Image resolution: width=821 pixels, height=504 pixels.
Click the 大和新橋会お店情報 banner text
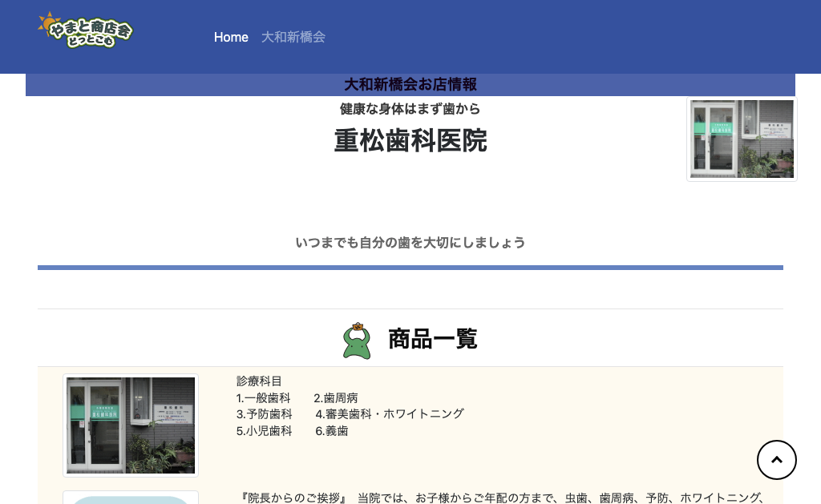[410, 84]
